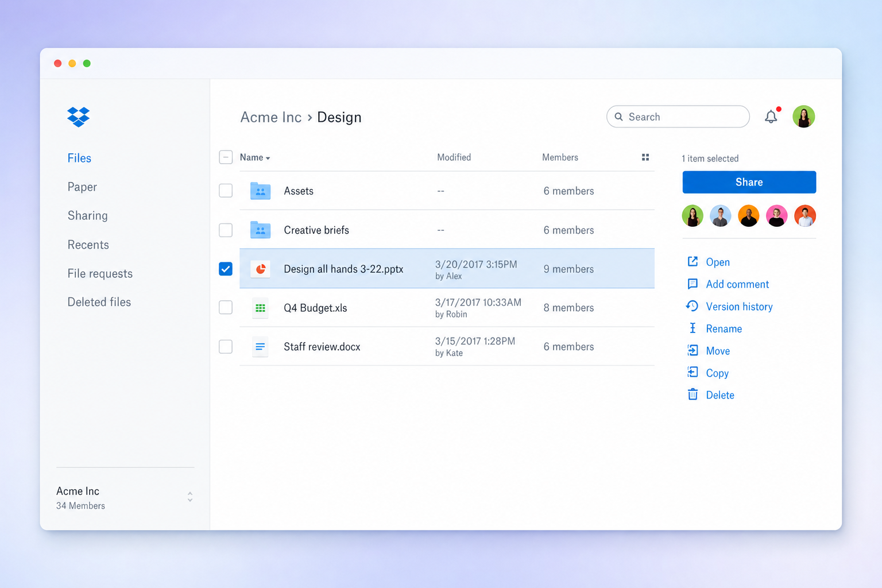
Task: Click the Staff review document icon
Action: [x=260, y=347]
